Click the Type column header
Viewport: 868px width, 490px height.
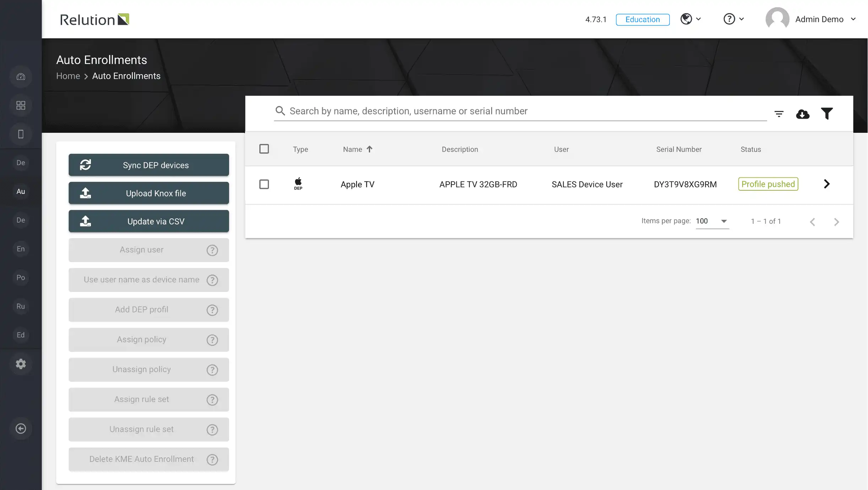pyautogui.click(x=300, y=149)
